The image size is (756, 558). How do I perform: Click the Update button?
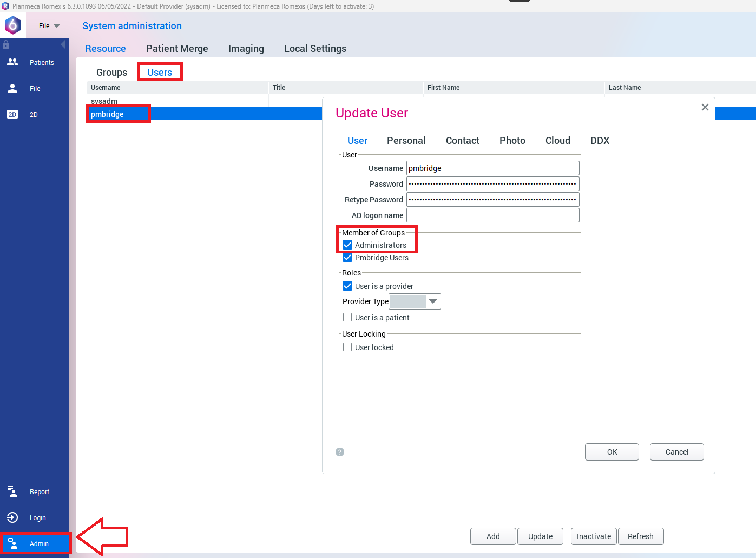(x=540, y=536)
